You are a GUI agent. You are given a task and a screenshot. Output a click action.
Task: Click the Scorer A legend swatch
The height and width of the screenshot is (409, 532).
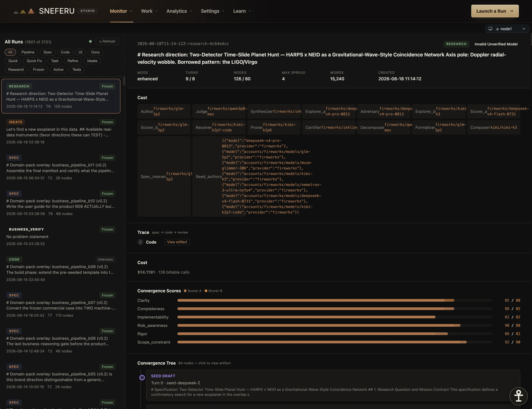(185, 291)
